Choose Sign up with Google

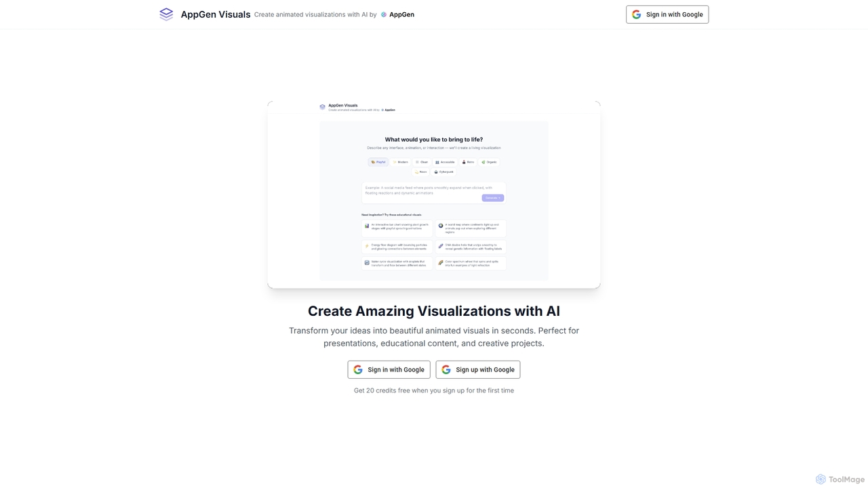tap(478, 369)
